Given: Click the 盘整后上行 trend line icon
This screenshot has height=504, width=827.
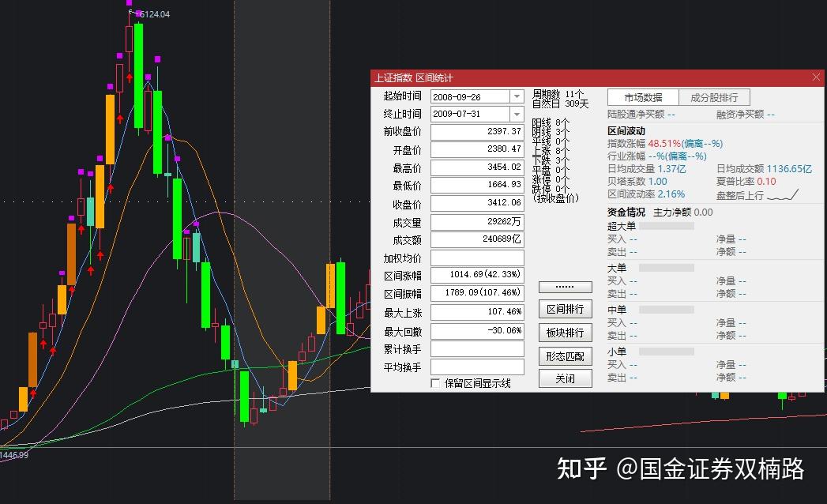Looking at the screenshot, I should pos(783,195).
